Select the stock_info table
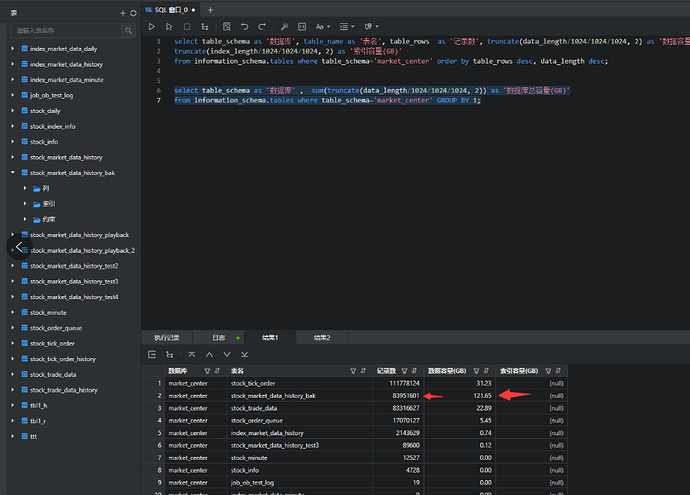 (x=44, y=142)
